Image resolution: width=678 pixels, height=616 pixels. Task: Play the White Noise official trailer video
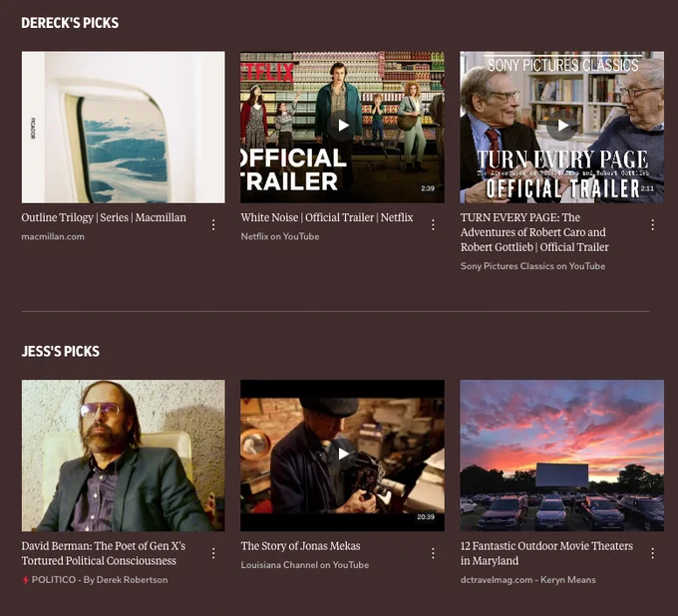click(342, 126)
